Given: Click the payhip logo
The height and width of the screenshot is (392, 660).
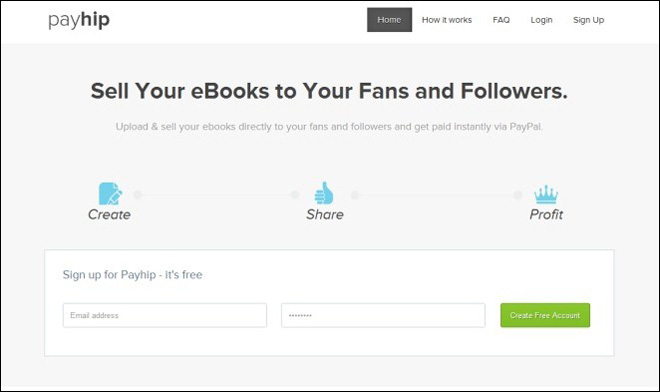Looking at the screenshot, I should click(x=79, y=20).
